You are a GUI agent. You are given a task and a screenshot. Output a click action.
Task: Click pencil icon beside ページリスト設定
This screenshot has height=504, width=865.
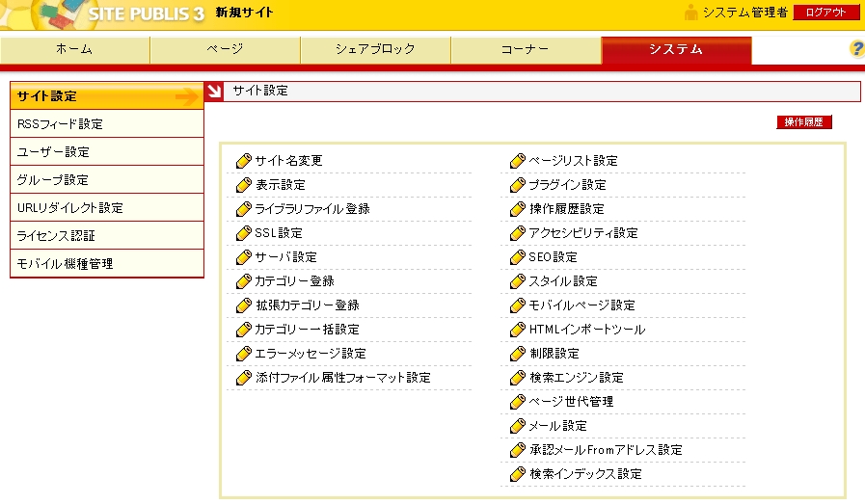pos(518,161)
